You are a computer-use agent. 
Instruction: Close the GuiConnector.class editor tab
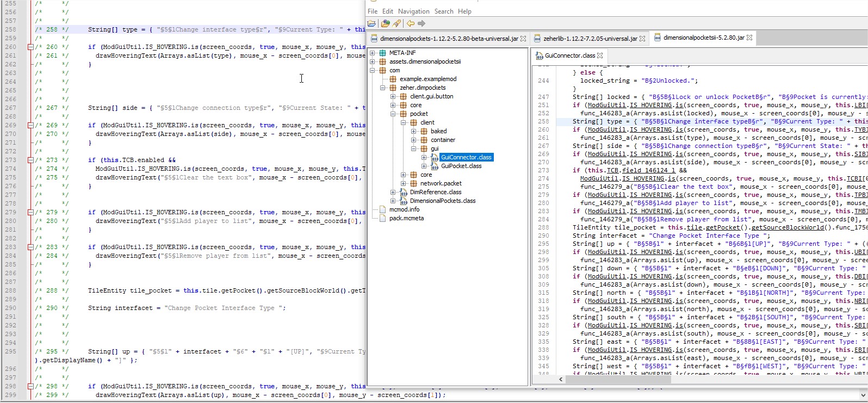(600, 55)
